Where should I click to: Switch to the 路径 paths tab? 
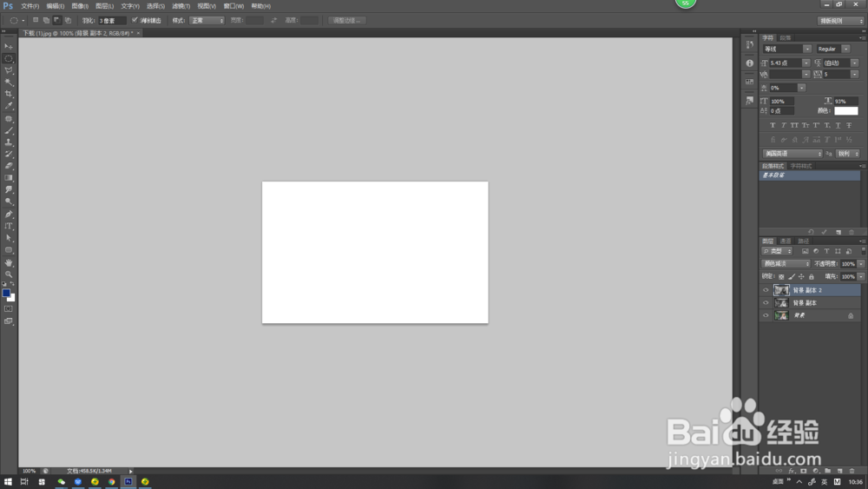pos(804,241)
